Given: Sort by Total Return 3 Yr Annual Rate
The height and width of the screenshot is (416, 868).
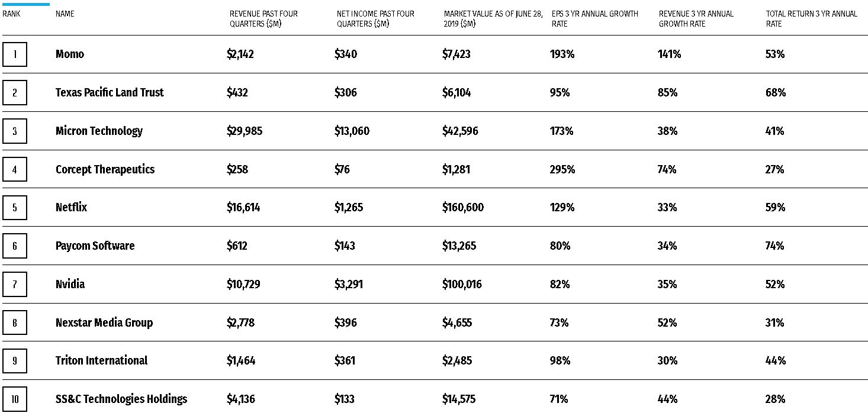Looking at the screenshot, I should point(811,18).
